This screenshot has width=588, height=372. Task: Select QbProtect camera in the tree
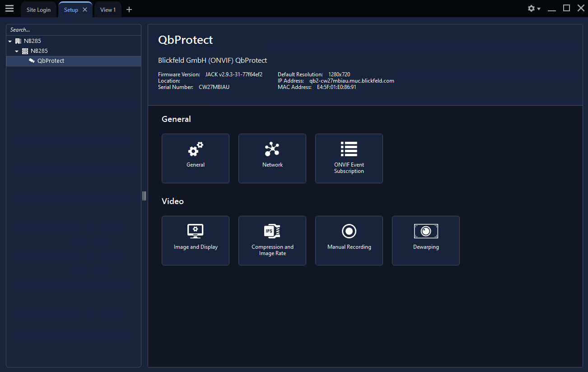point(51,61)
